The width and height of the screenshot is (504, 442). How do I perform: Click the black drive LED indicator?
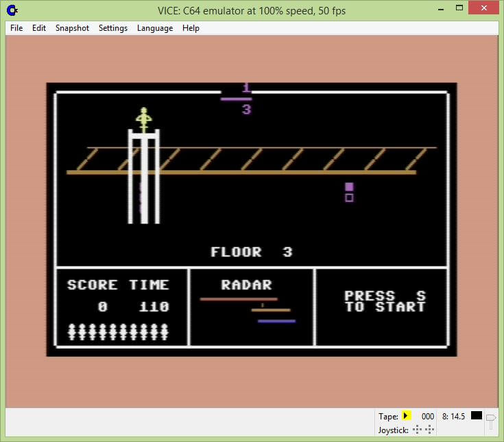tap(477, 415)
